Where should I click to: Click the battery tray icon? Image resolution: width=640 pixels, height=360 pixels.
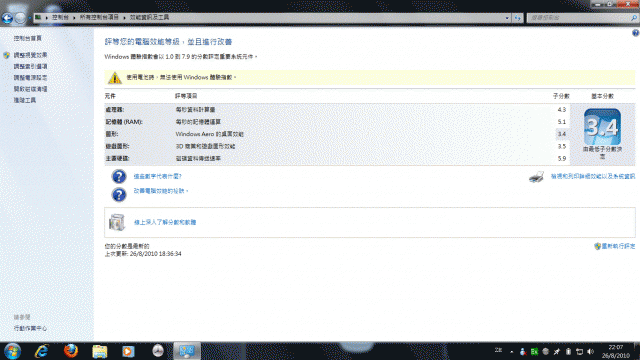tap(568, 351)
